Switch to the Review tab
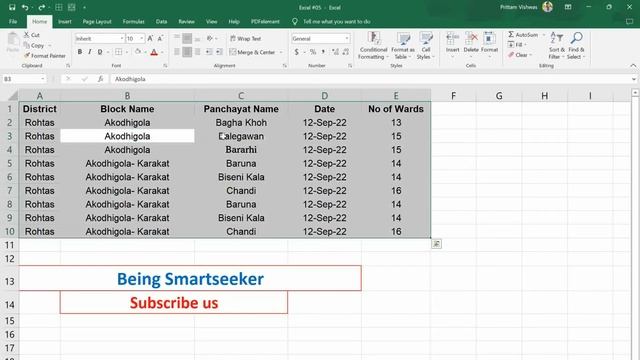The height and width of the screenshot is (360, 640). click(186, 22)
